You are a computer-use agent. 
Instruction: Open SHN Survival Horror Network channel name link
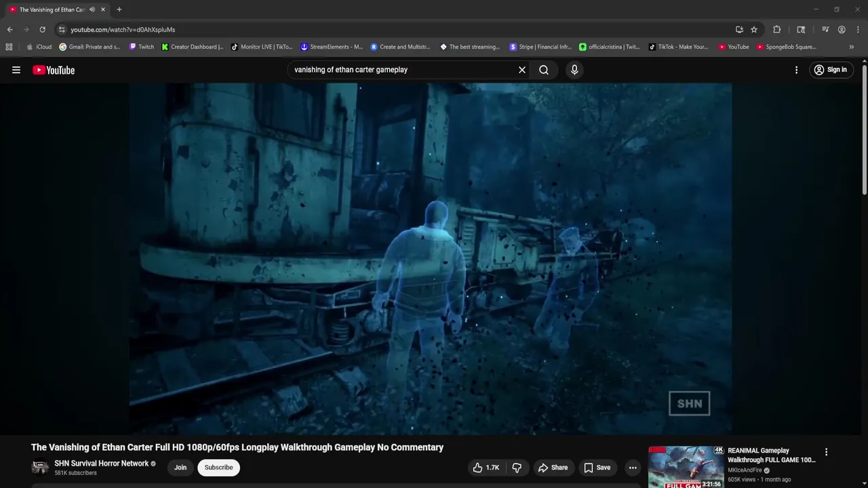point(102,464)
